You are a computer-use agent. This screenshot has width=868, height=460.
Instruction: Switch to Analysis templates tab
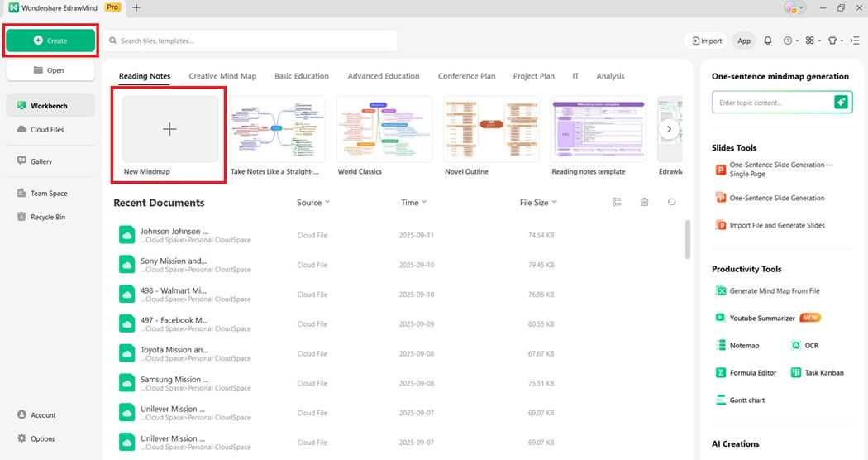pyautogui.click(x=610, y=76)
